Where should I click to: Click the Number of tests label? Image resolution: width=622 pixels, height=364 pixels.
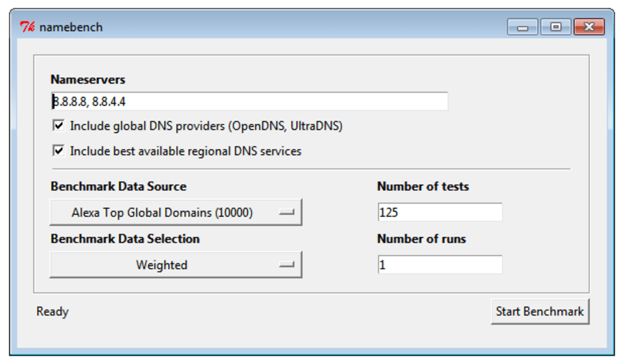[423, 187]
